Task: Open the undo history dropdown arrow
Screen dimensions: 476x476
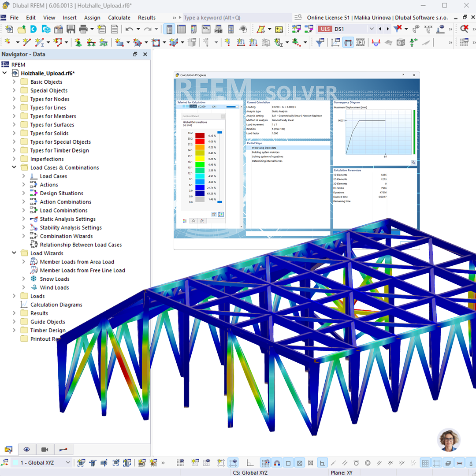Action: [138, 29]
